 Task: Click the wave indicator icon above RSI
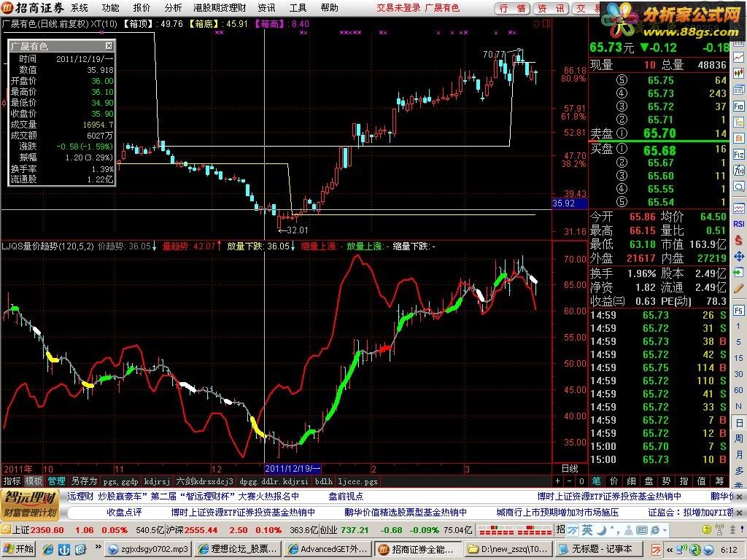(738, 208)
